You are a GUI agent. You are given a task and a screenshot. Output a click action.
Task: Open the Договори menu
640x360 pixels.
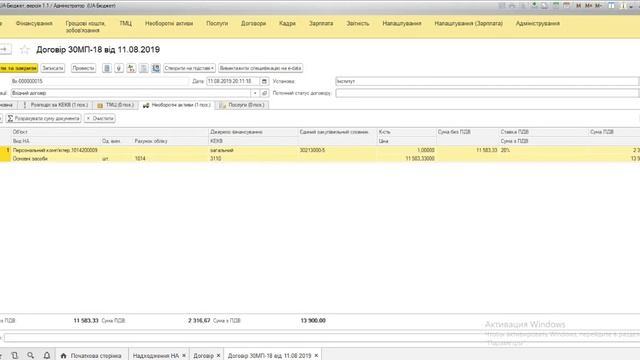[253, 24]
